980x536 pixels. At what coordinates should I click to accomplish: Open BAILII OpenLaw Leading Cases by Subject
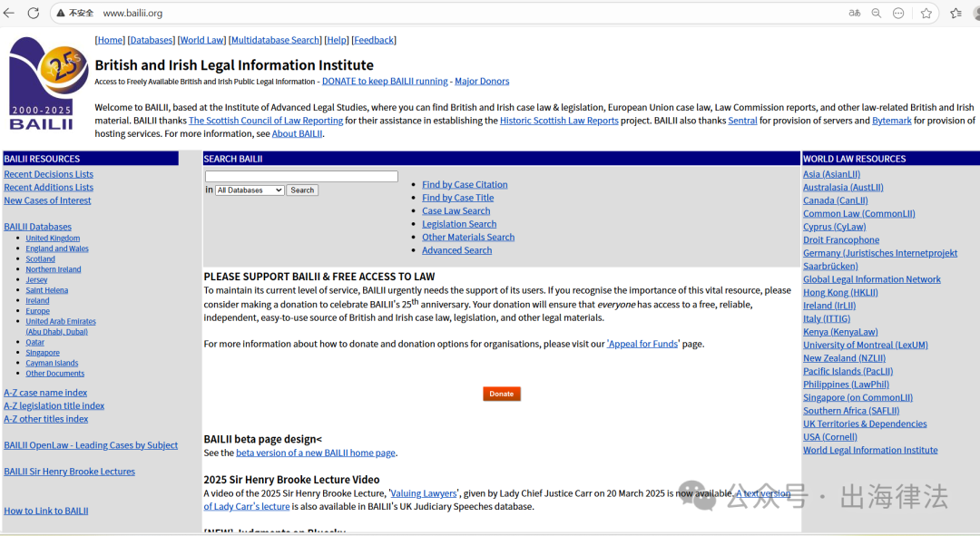click(91, 445)
